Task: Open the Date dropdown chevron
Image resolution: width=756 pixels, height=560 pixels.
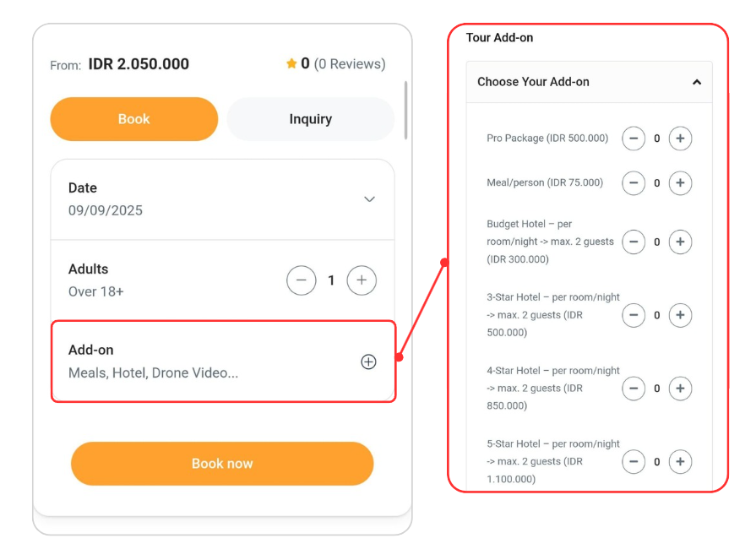Action: pos(369,199)
